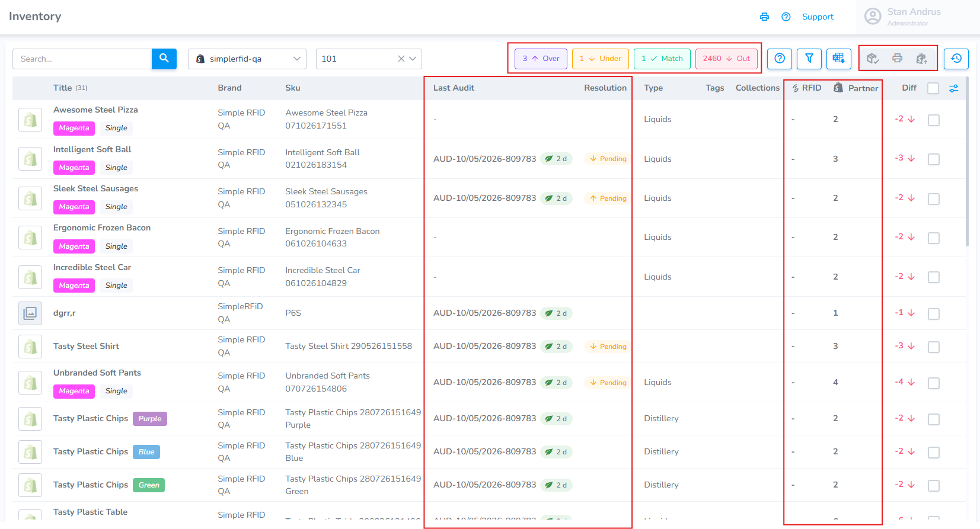This screenshot has width=980, height=529.
Task: Click the Shopify upload icon
Action: (x=922, y=59)
